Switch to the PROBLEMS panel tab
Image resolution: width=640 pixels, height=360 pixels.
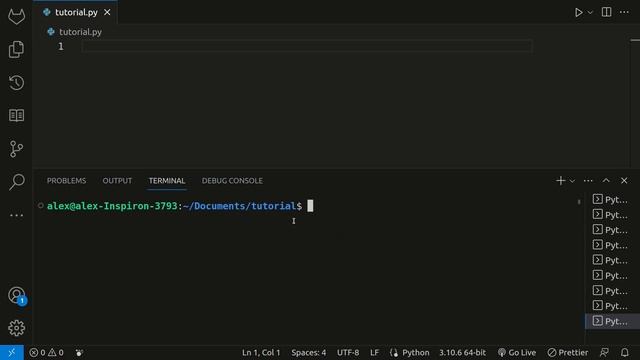[66, 180]
